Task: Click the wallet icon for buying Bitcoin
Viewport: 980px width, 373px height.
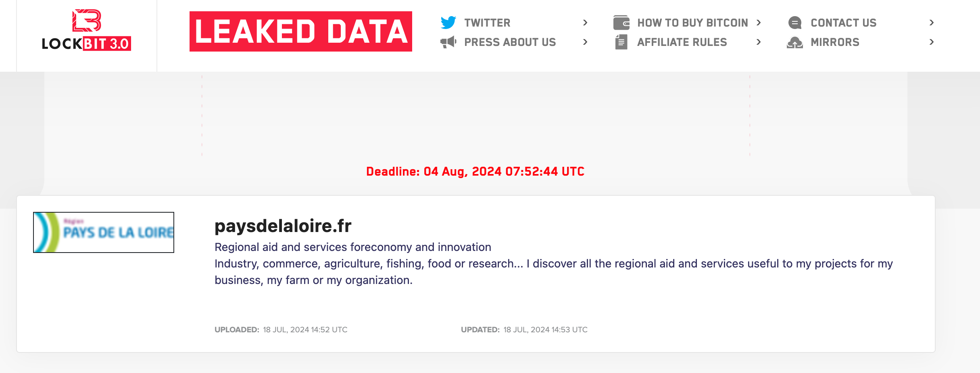Action: click(621, 23)
